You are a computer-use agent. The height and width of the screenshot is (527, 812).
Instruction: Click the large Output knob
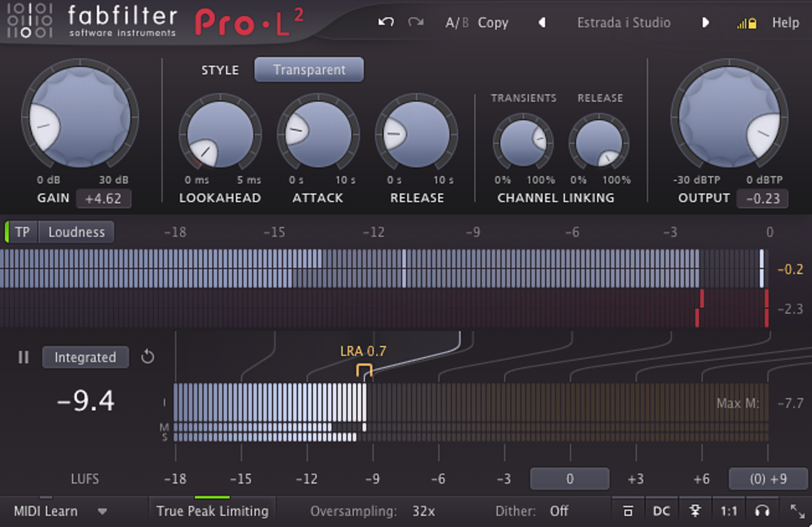click(x=729, y=117)
